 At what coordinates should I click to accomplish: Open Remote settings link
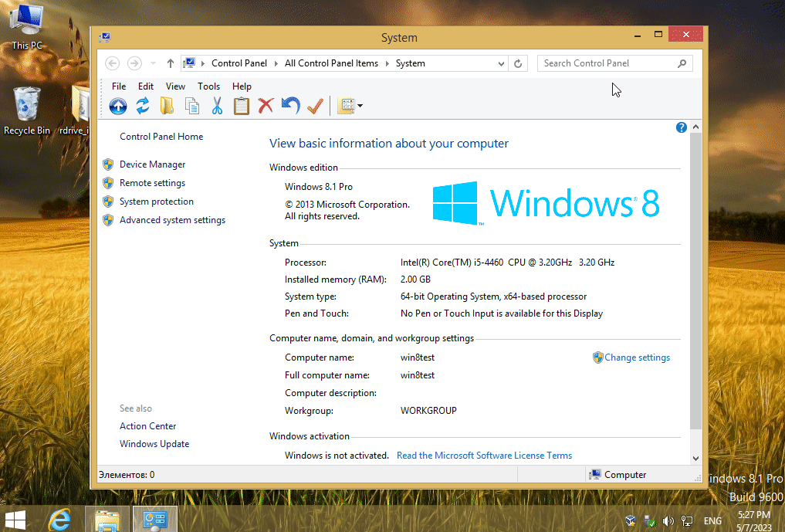pos(152,183)
